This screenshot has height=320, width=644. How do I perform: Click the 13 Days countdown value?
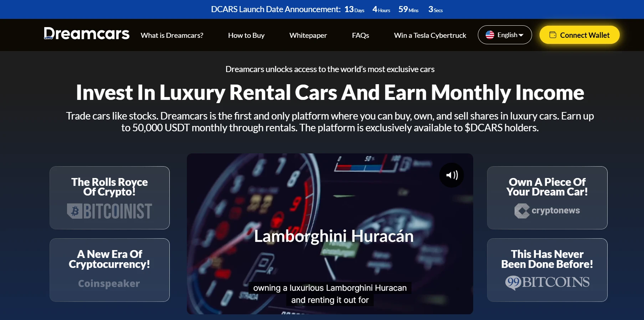tap(354, 9)
